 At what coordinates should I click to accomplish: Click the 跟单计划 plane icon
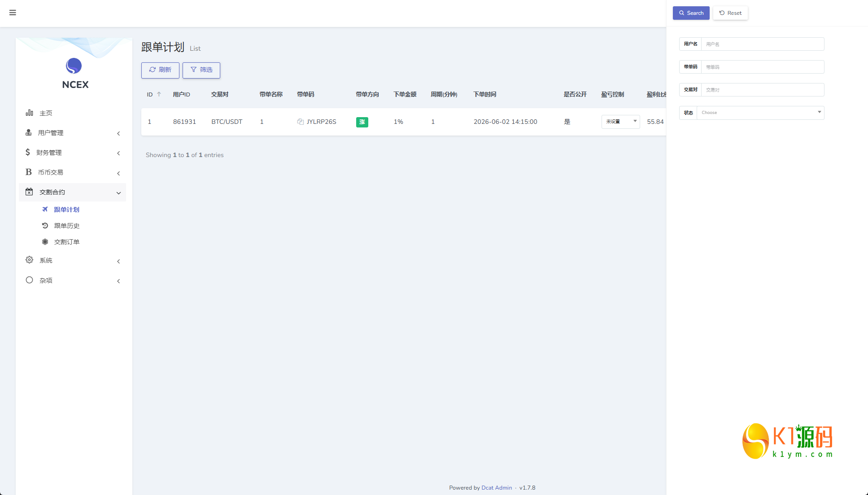pyautogui.click(x=45, y=209)
